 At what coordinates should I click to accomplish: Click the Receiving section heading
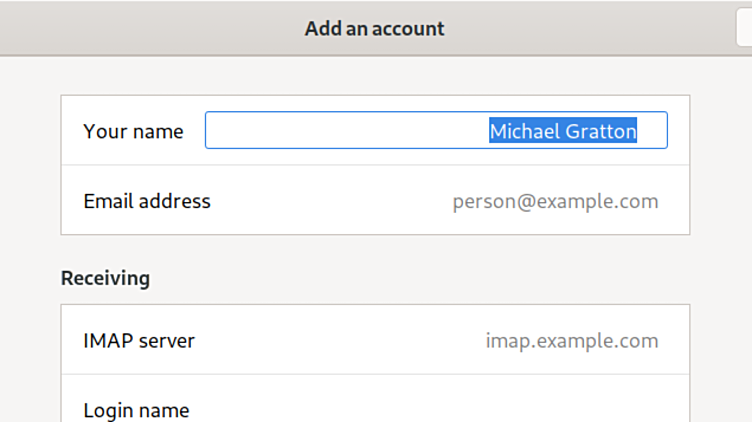(105, 278)
